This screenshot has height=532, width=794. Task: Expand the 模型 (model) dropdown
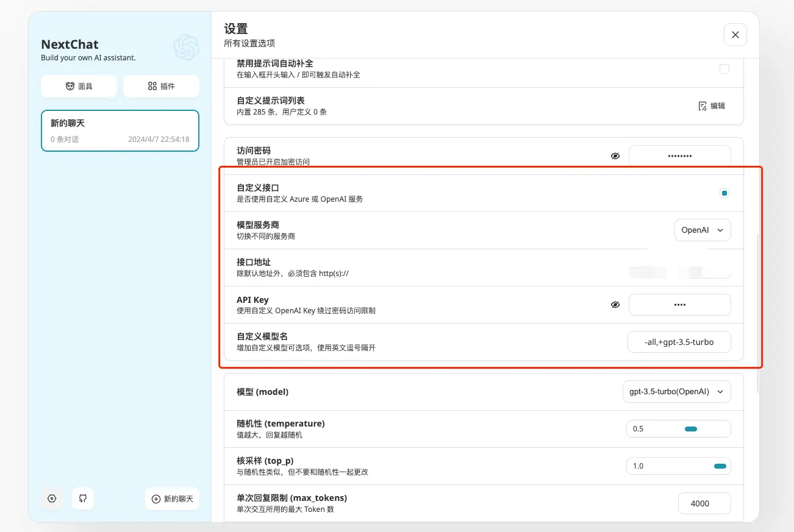(x=677, y=391)
